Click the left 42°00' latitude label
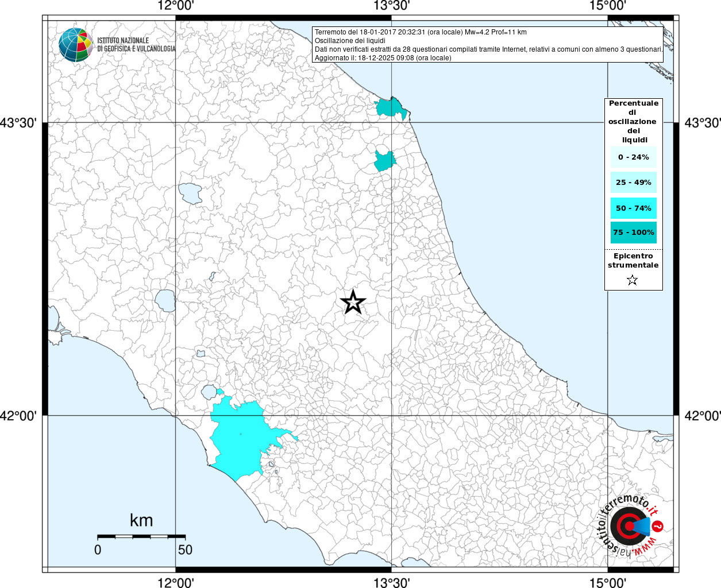 (18, 415)
